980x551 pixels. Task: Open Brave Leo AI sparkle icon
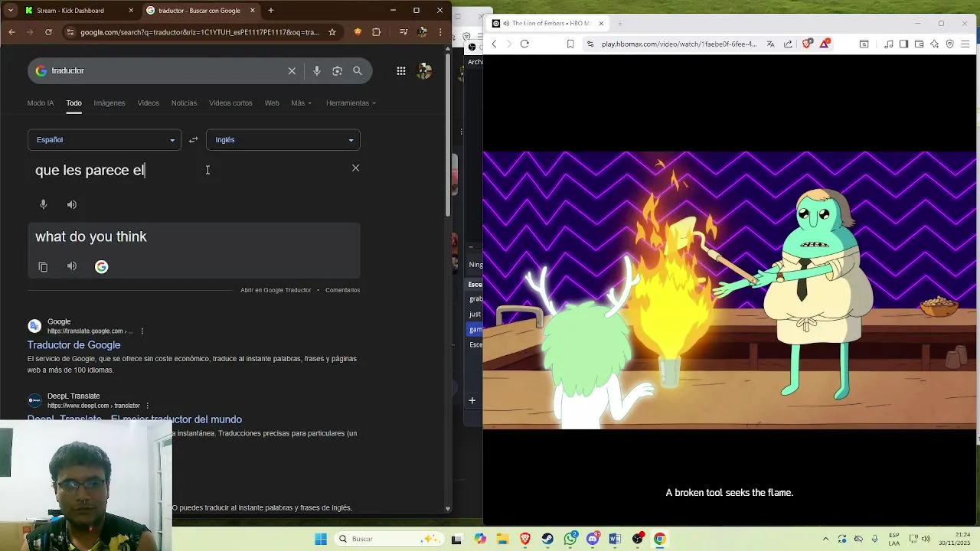click(934, 44)
